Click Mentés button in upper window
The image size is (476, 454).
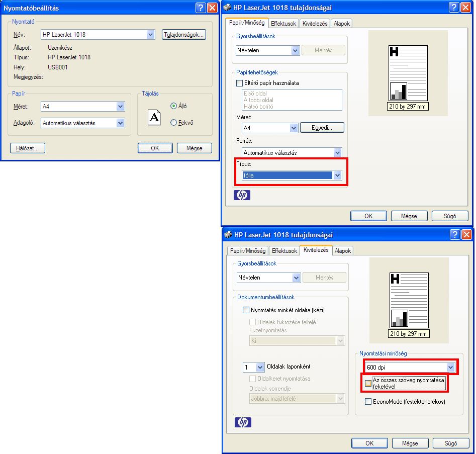pos(324,50)
